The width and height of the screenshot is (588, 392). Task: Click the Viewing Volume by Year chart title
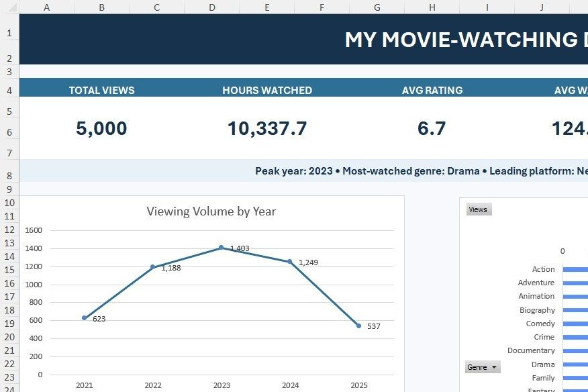click(211, 211)
